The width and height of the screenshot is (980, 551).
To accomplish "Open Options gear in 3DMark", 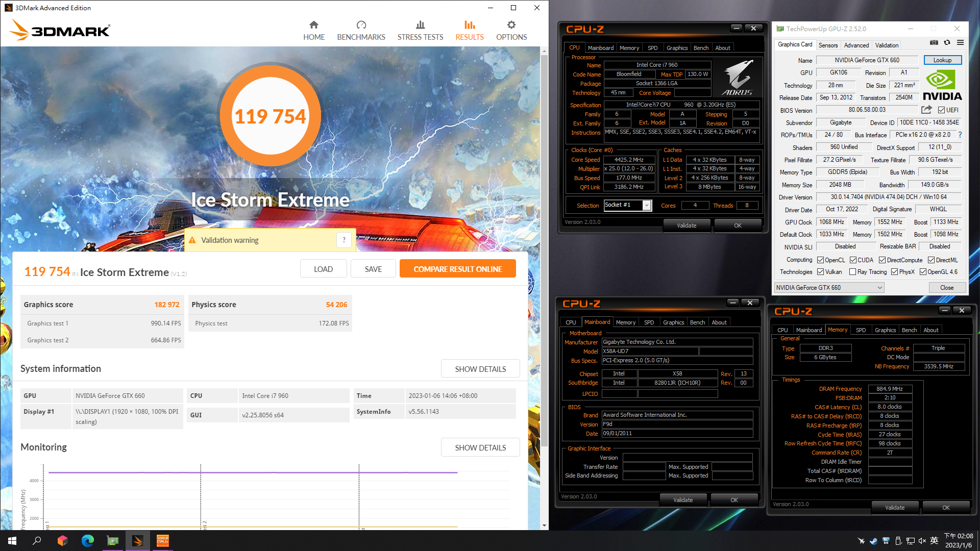I will pos(511,25).
